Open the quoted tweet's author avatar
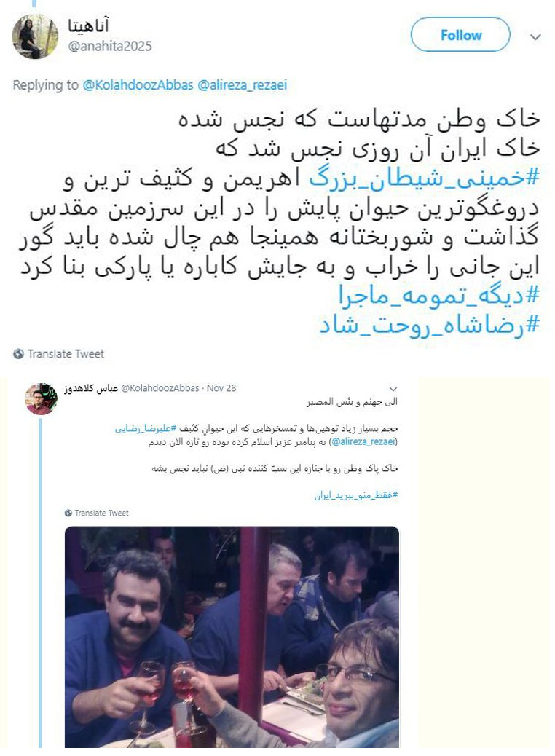 coord(41,399)
